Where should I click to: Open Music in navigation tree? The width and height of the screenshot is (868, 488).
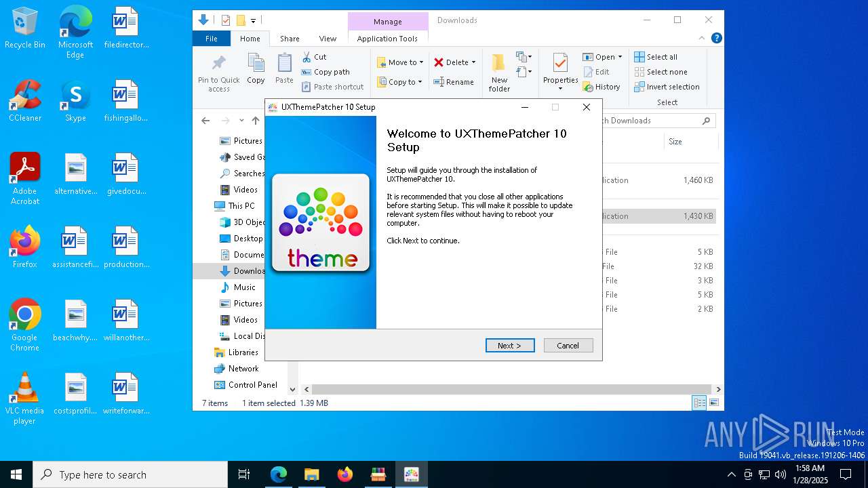pyautogui.click(x=245, y=287)
